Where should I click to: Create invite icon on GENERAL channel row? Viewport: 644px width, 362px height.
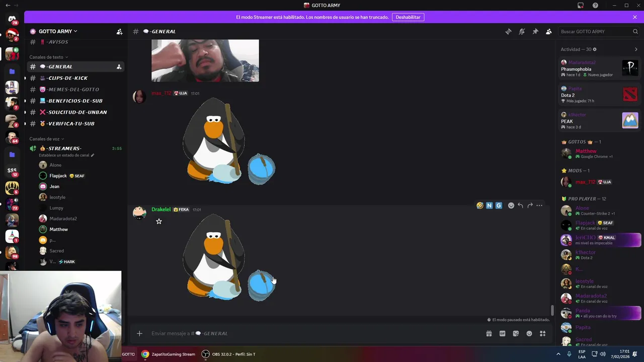[x=119, y=66]
